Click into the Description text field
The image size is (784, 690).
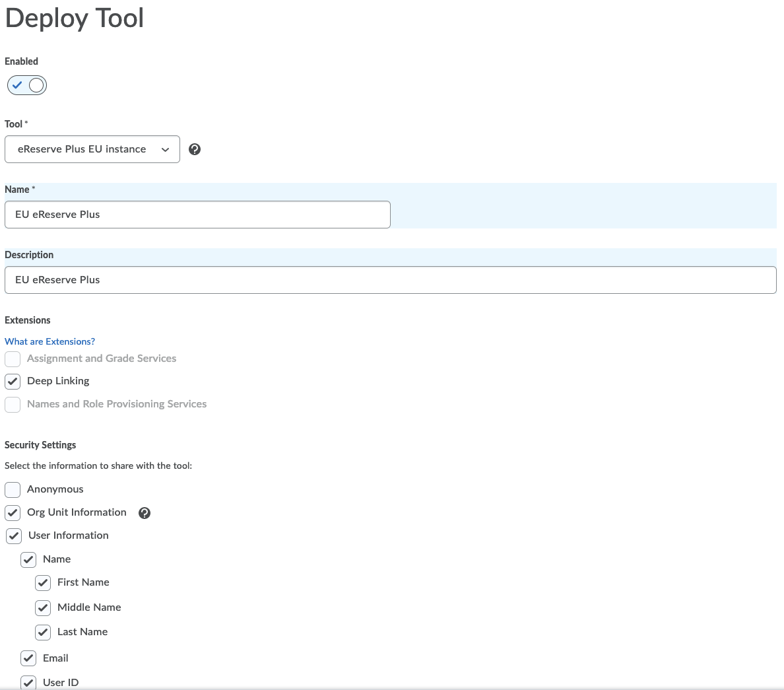tap(390, 280)
